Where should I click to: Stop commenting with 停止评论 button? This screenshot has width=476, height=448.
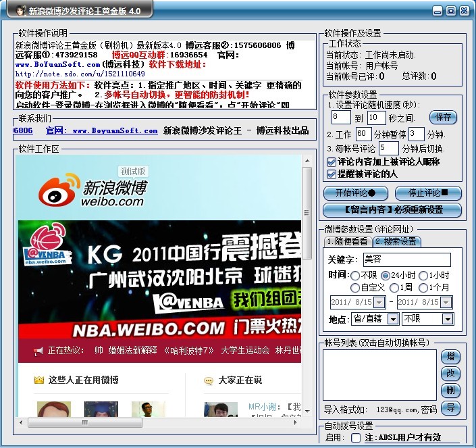pyautogui.click(x=428, y=193)
